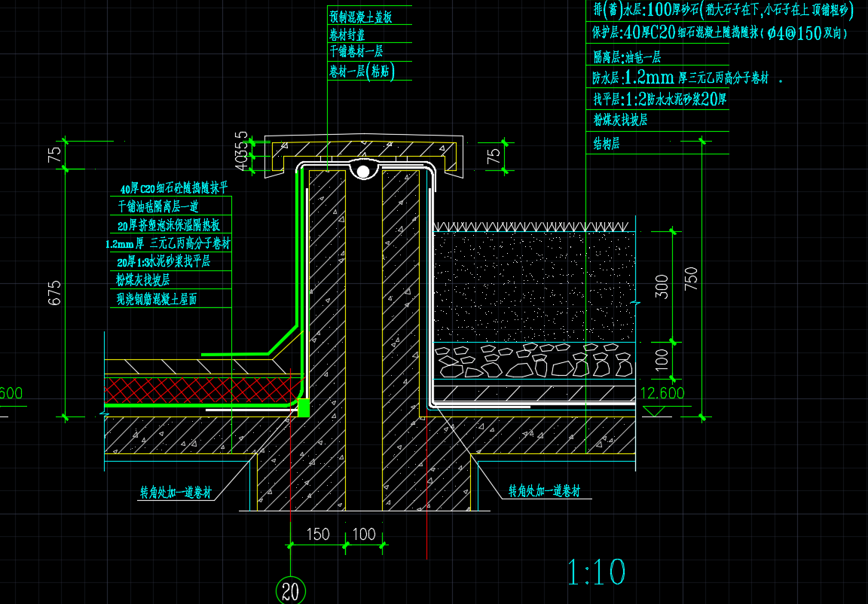Select the 结构层 label on right
Image resolution: width=868 pixels, height=604 pixels.
[607, 143]
